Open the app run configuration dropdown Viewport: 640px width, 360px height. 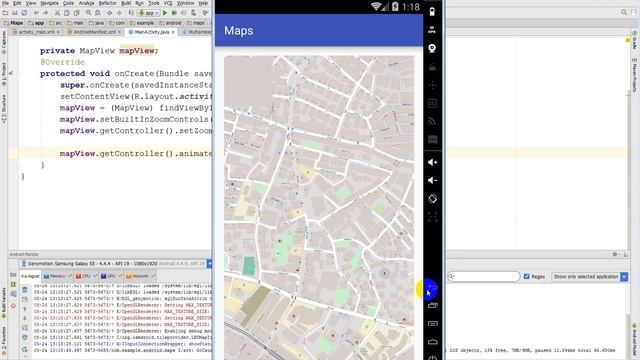[x=149, y=13]
